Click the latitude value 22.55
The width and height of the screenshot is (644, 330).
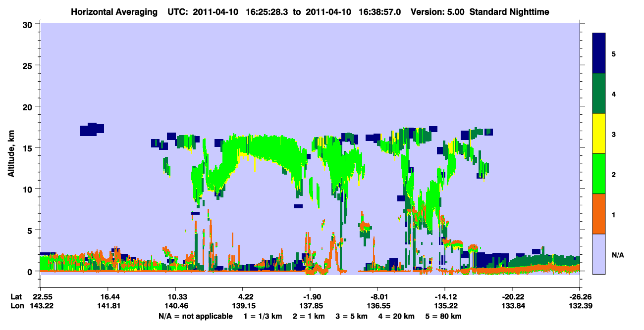coord(43,297)
